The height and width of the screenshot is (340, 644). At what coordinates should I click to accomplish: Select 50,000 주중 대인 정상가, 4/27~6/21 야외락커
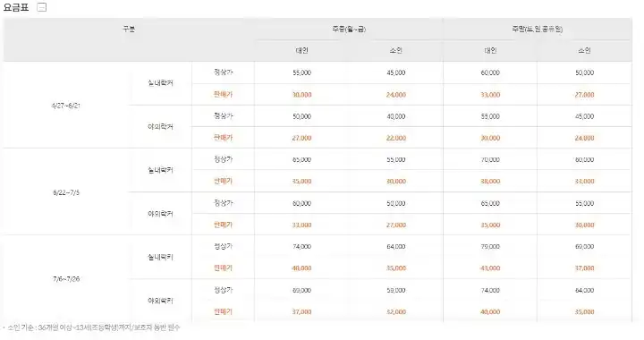point(302,116)
